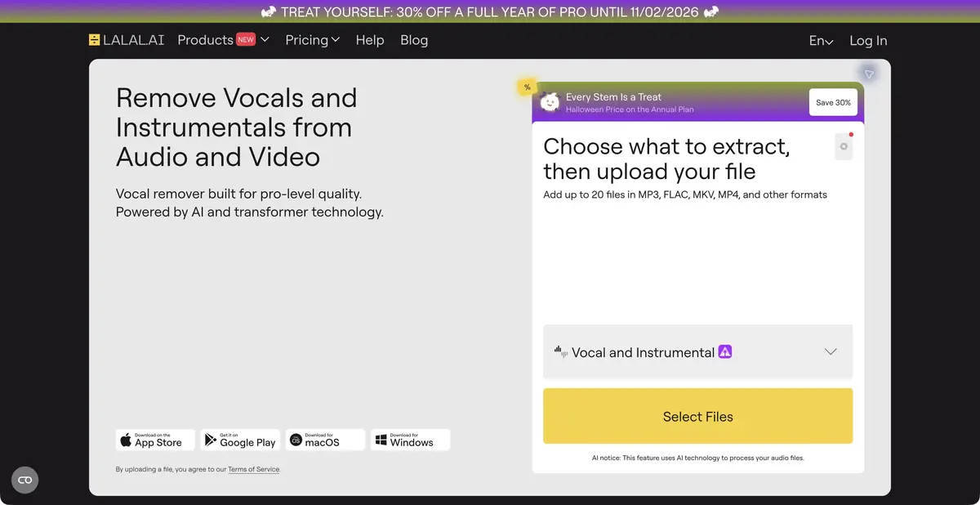The width and height of the screenshot is (980, 505).
Task: Open the Google Play download badge
Action: pos(240,440)
